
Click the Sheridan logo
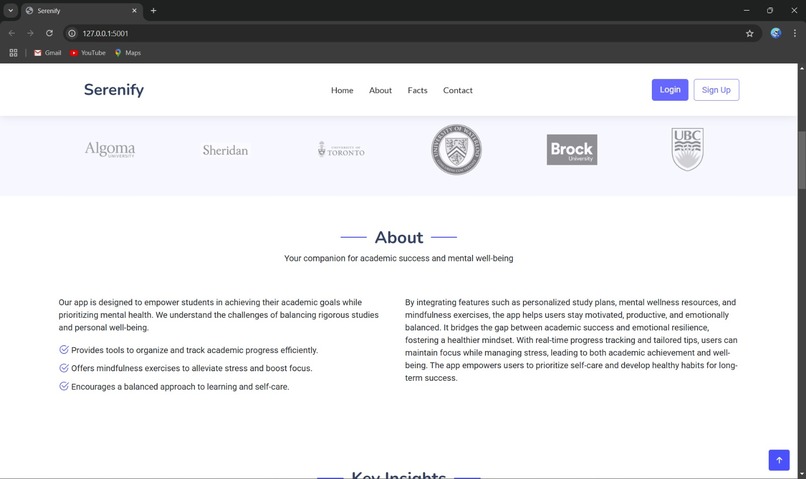tap(225, 150)
